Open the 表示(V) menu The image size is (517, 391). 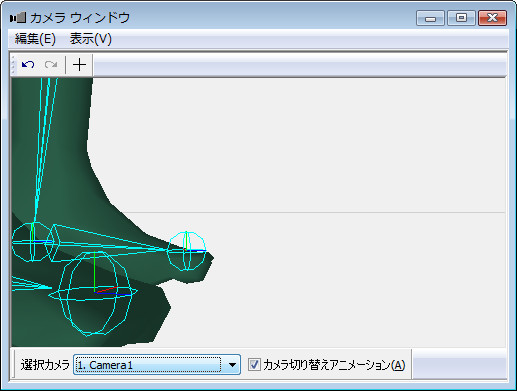90,39
